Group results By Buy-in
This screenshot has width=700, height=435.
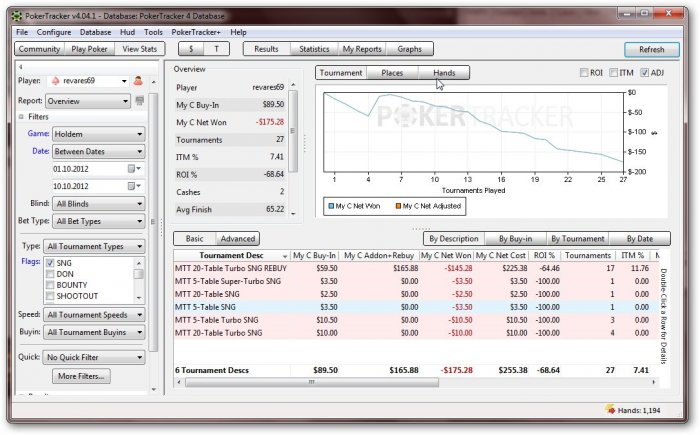[515, 238]
